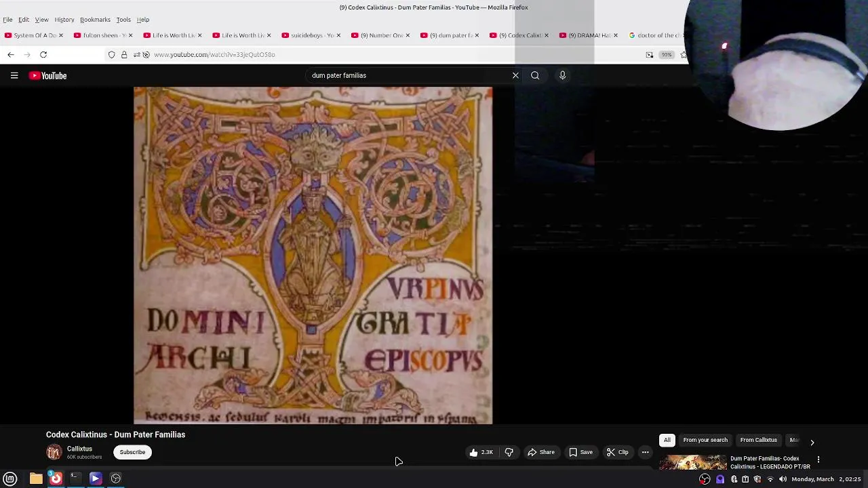Open the YouTube hamburger guide menu
This screenshot has width=868, height=488.
[14, 75]
